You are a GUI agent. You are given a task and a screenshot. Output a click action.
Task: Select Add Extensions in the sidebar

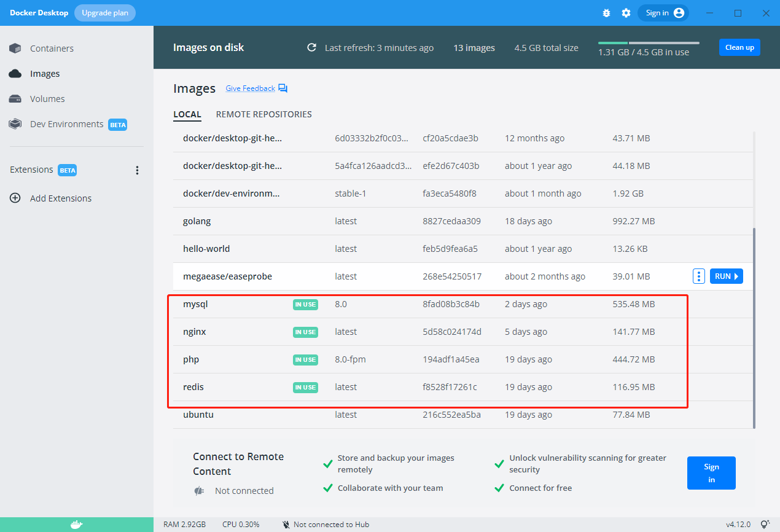coord(61,198)
